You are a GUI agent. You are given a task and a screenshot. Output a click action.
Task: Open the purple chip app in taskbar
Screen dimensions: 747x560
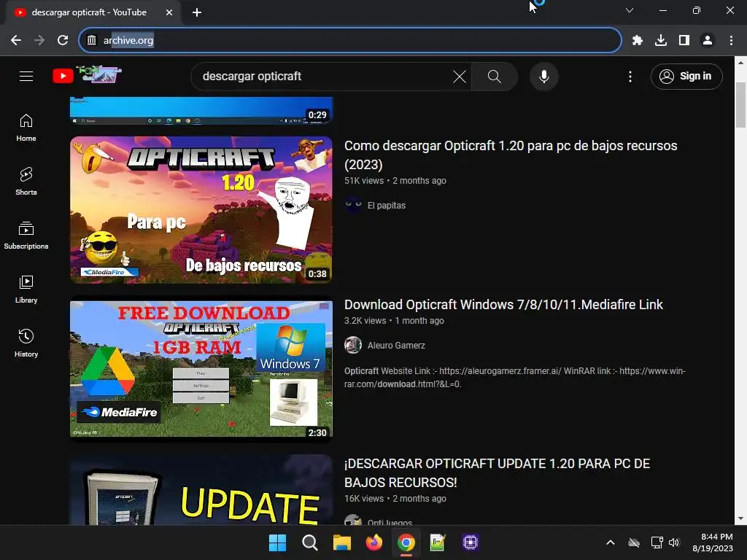click(x=471, y=542)
